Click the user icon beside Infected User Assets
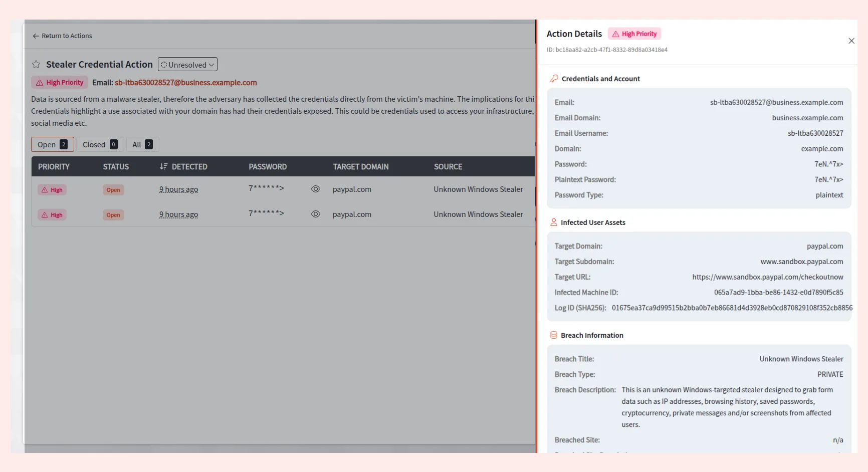 coord(554,222)
